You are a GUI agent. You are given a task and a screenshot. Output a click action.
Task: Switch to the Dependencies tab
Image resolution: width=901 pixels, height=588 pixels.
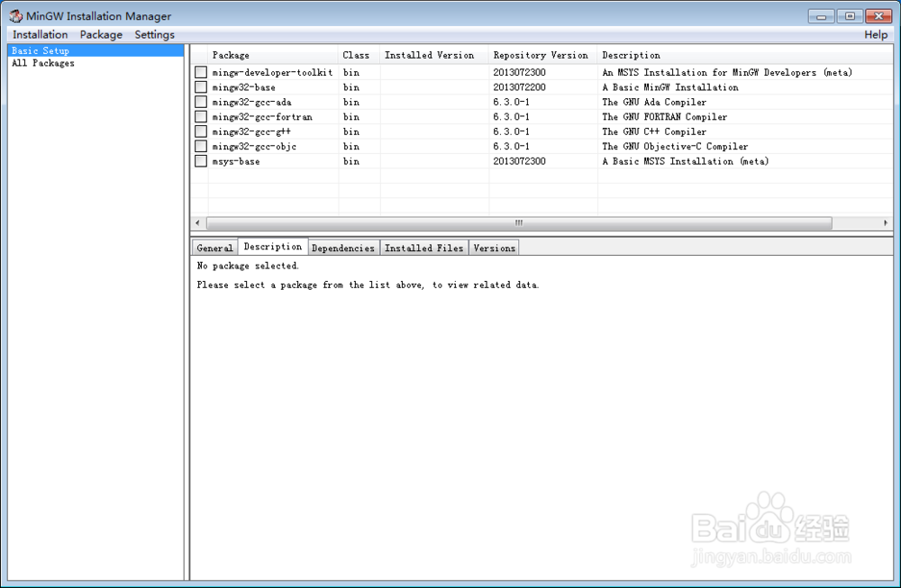[x=343, y=248]
